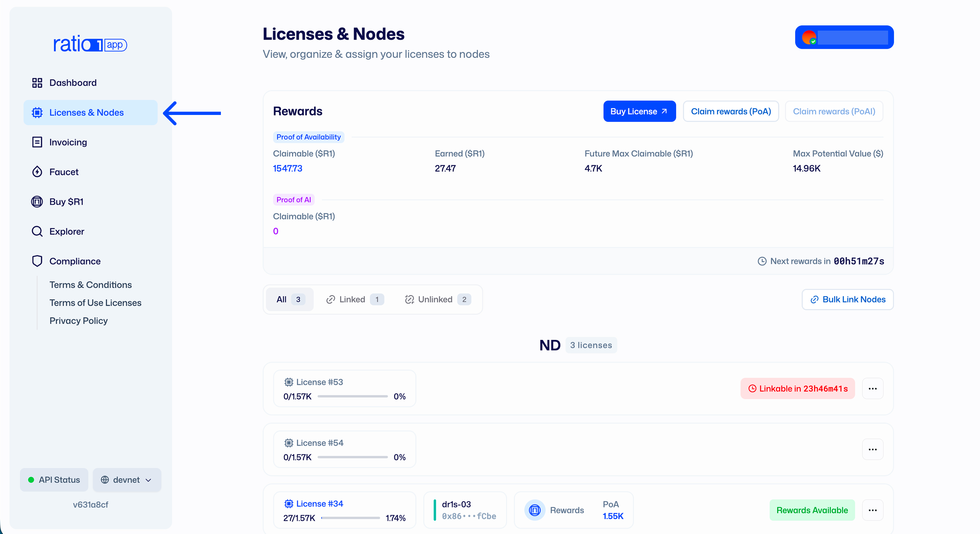Click the Bulk Link Nodes button
Image resolution: width=980 pixels, height=534 pixels.
pyautogui.click(x=848, y=300)
